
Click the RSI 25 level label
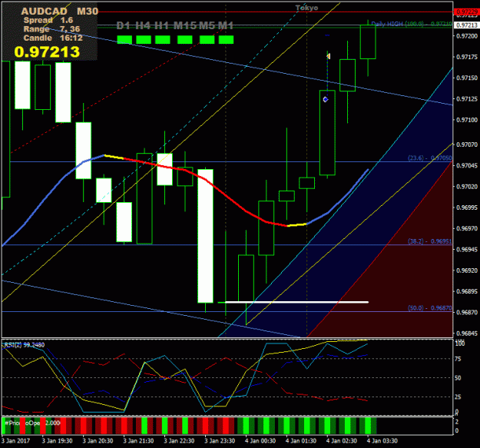[458, 397]
